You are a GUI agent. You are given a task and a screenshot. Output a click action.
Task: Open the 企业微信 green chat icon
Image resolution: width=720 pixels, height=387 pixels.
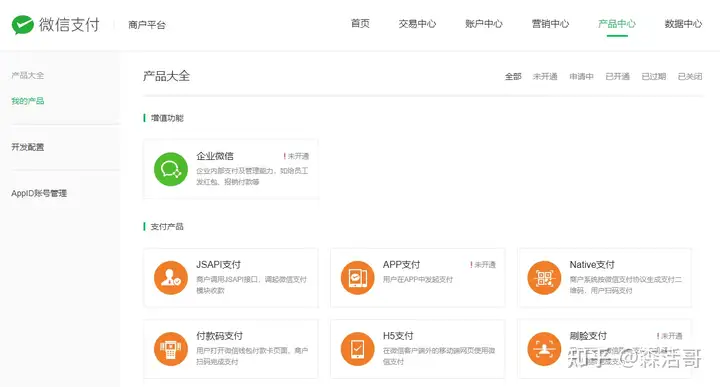[171, 169]
